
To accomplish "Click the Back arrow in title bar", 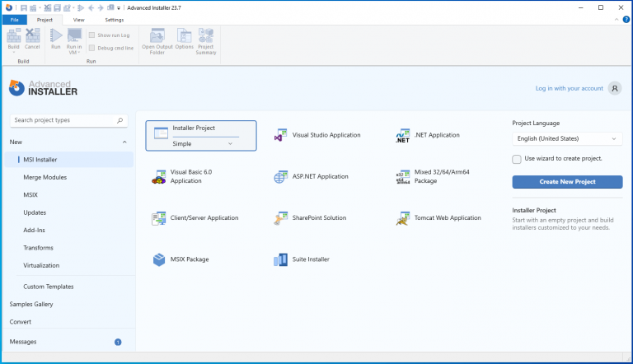I will pyautogui.click(x=91, y=7).
